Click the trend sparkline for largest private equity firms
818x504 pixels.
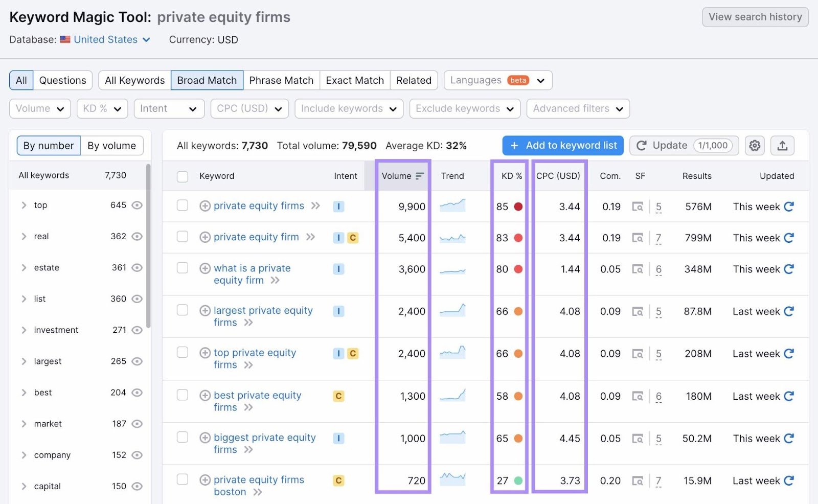452,311
